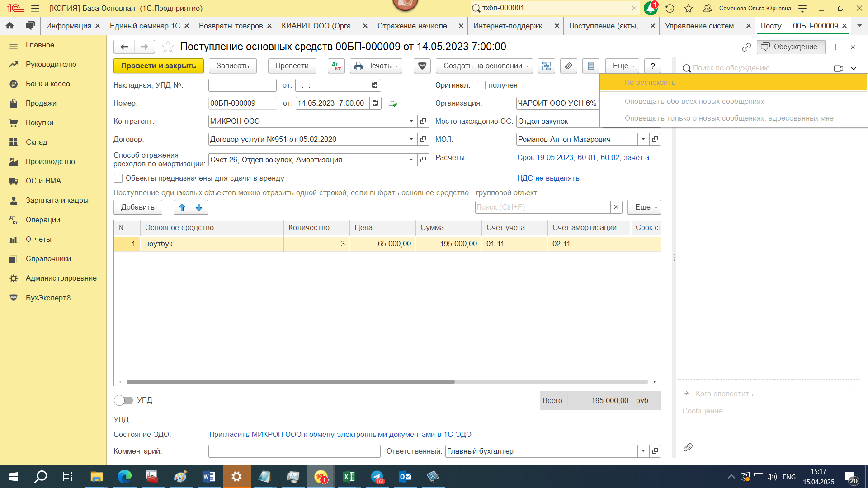
Task: Check Объекты предназначены для сдачи в аренду
Action: (x=118, y=178)
